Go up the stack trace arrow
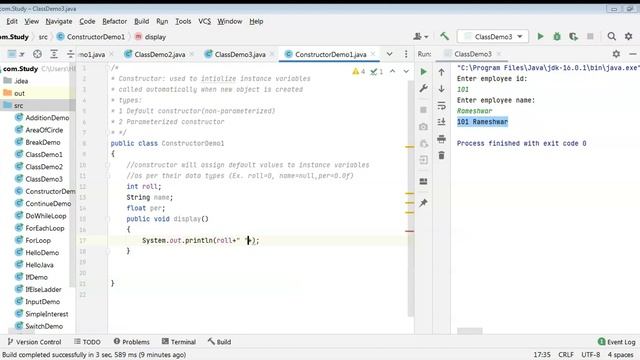The height and width of the screenshot is (360, 640). (441, 72)
